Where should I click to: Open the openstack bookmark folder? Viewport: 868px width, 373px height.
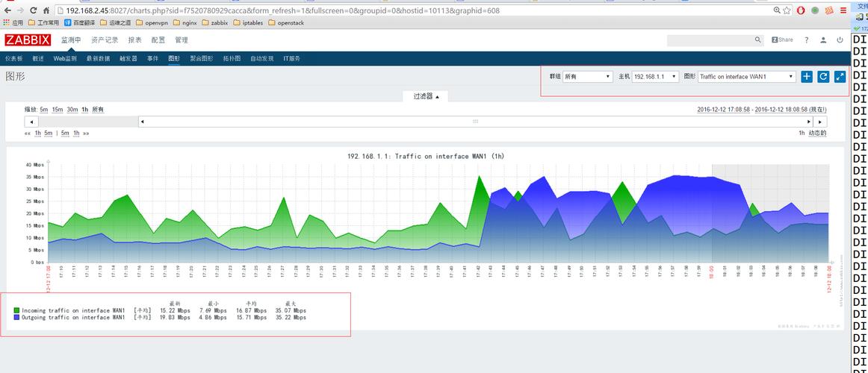pyautogui.click(x=285, y=23)
